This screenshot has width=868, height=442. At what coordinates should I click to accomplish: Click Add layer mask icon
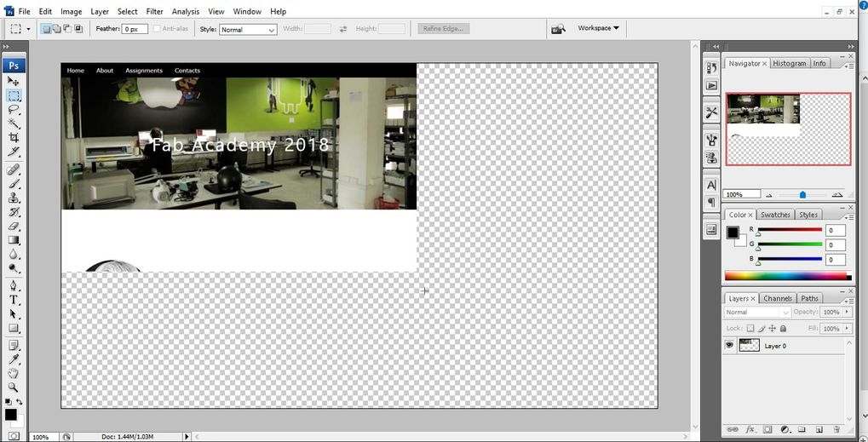767,429
